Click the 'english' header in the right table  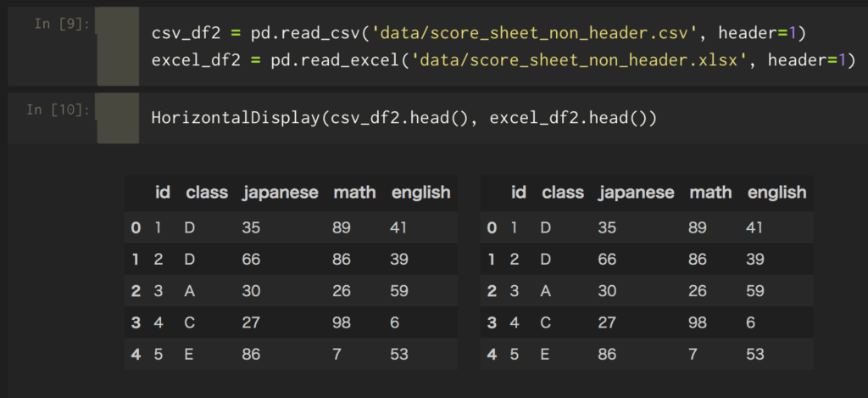pyautogui.click(x=776, y=193)
